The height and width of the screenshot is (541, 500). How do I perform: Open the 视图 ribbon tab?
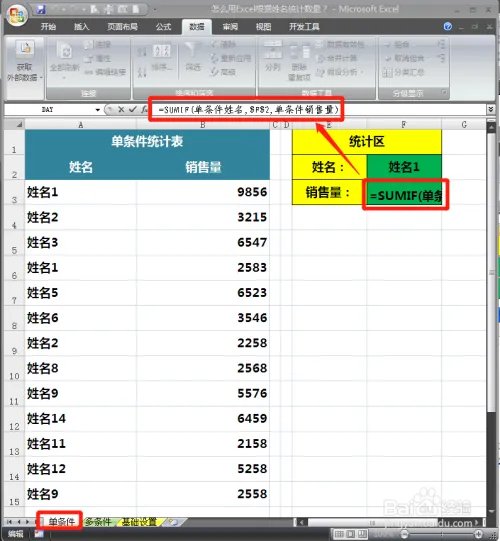pos(263,27)
